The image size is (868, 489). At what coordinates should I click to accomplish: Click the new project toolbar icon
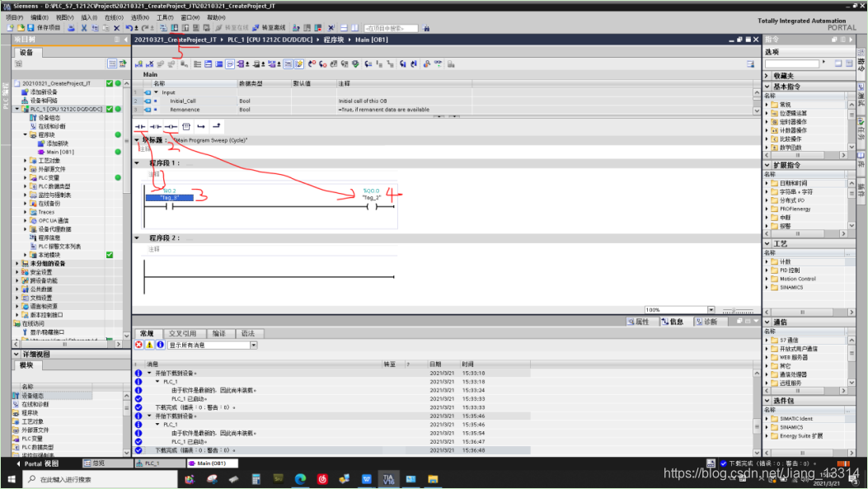(11, 28)
